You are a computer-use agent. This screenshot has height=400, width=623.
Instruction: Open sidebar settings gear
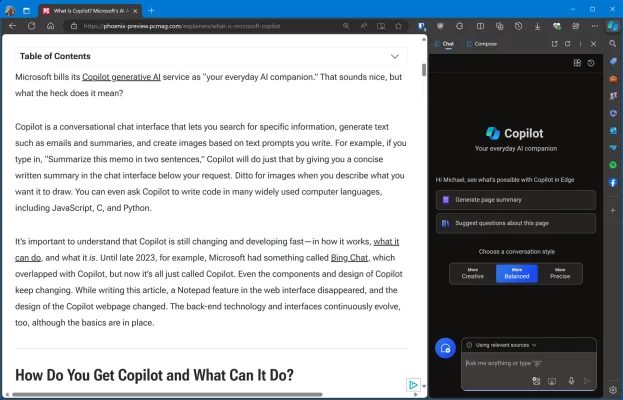pyautogui.click(x=613, y=390)
